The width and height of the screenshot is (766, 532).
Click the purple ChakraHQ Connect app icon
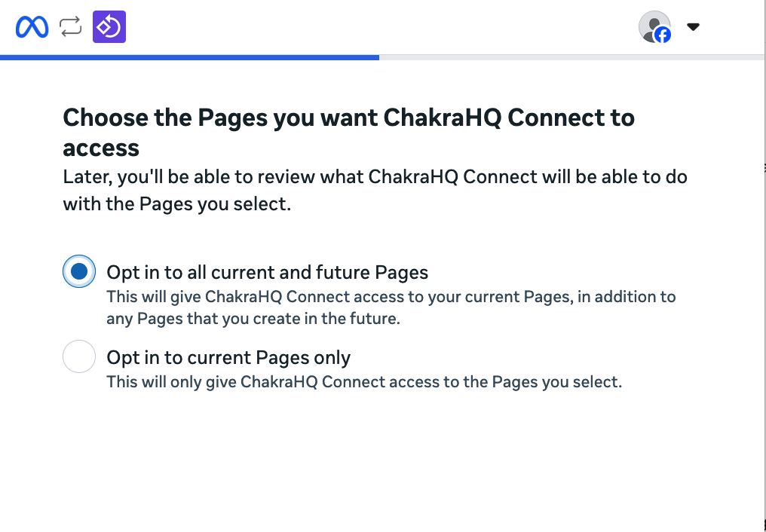pos(109,28)
